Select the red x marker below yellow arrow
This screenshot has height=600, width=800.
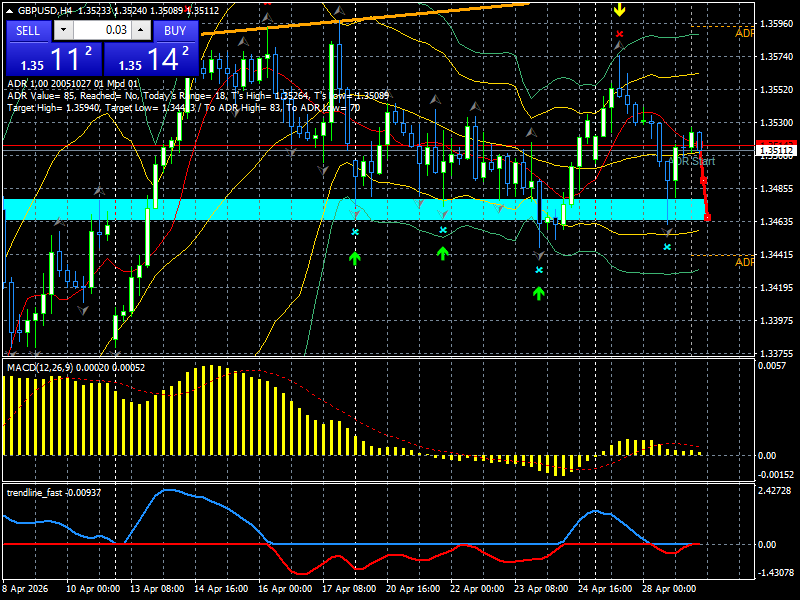tap(619, 34)
